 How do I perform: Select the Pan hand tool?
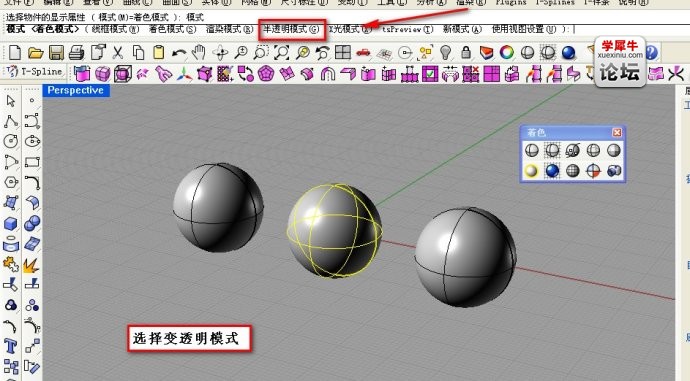tap(199, 53)
